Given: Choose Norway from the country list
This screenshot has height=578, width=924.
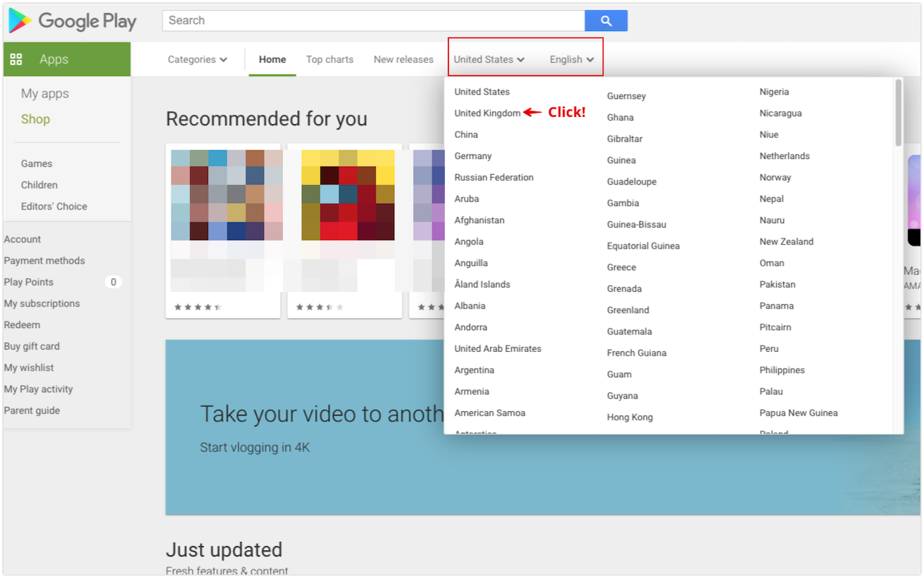Looking at the screenshot, I should pyautogui.click(x=775, y=177).
